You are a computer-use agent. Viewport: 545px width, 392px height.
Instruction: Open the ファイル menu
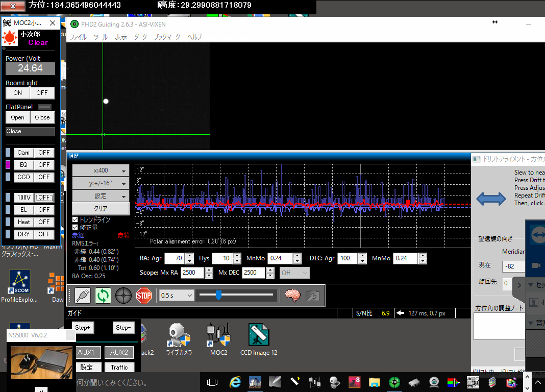tap(78, 37)
